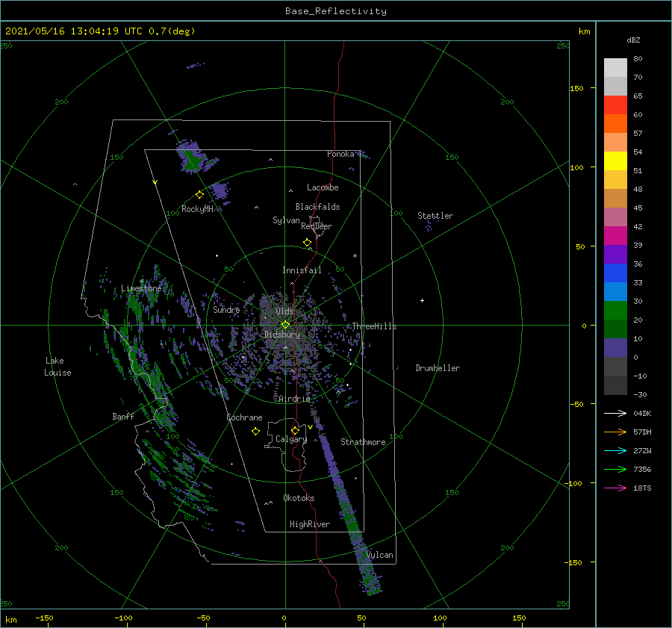
Task: Click the Didsbury city label
Action: (x=281, y=335)
